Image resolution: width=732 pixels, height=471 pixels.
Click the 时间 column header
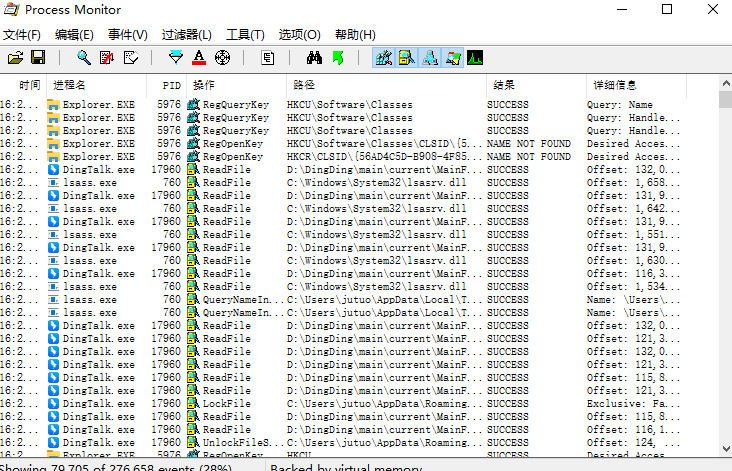(23, 85)
